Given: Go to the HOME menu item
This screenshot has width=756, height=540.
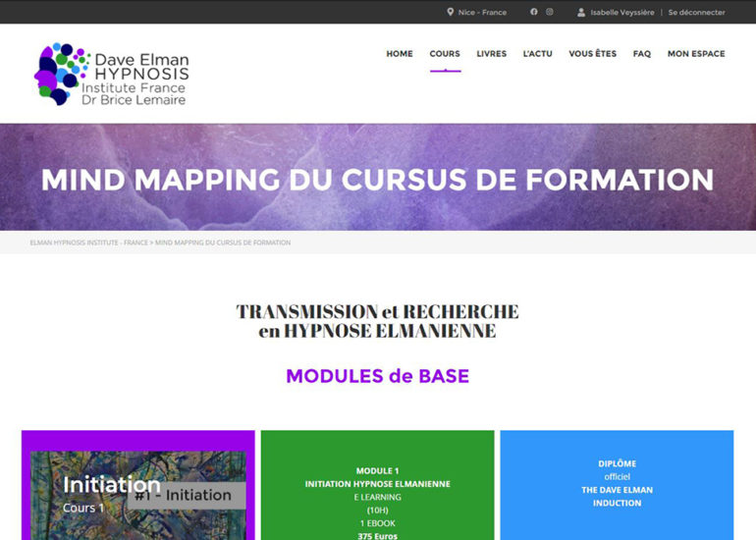Looking at the screenshot, I should tap(400, 54).
